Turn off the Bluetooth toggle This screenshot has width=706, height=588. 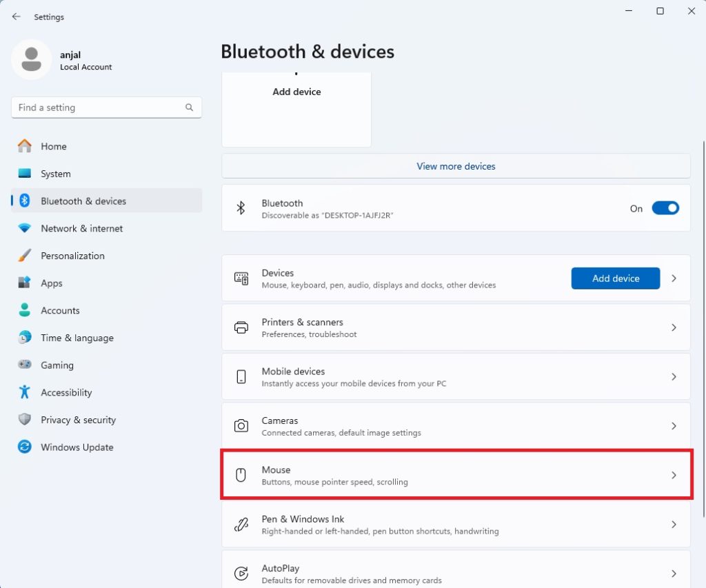pyautogui.click(x=665, y=207)
